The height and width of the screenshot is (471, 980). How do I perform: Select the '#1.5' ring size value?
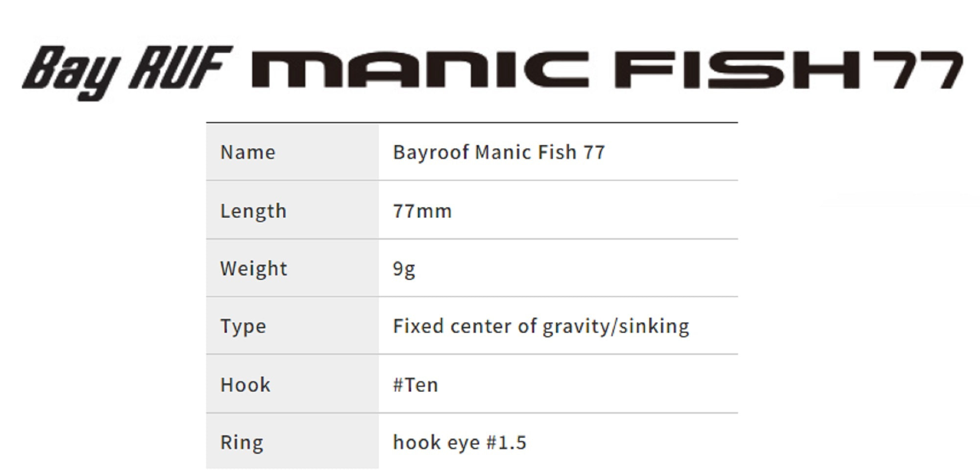coord(506,443)
